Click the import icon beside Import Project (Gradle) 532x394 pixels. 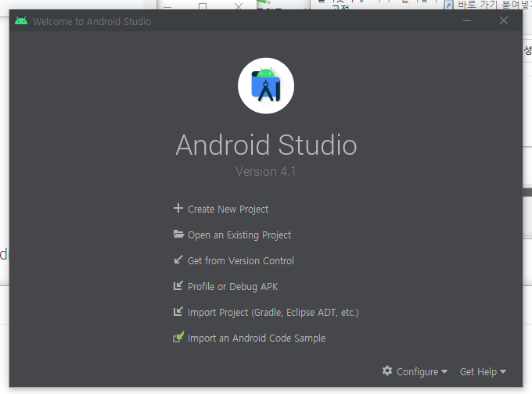(x=178, y=312)
